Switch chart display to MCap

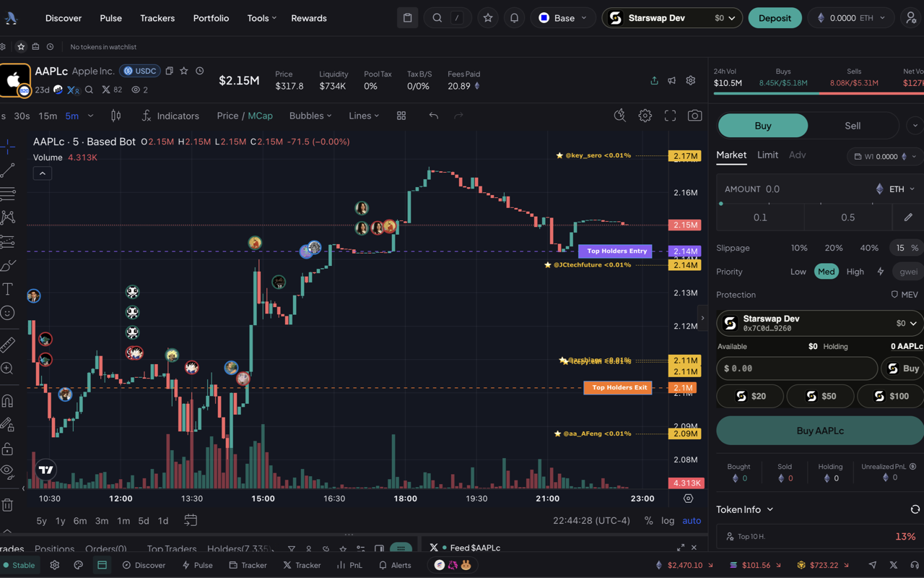tap(261, 116)
